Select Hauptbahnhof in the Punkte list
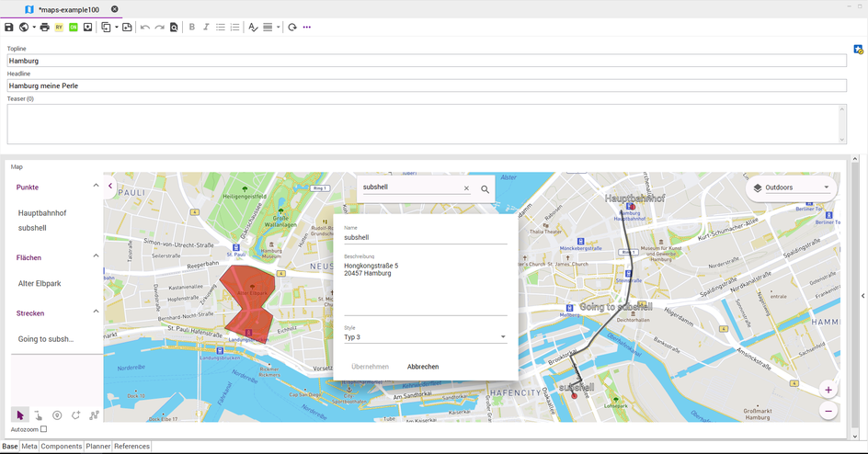Image resolution: width=868 pixels, height=454 pixels. tap(42, 213)
